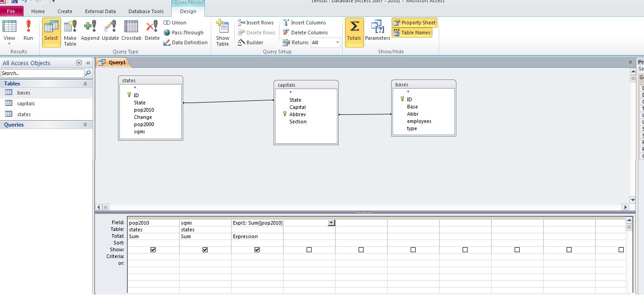Choose the Crosstab query type
Viewport: 644px width, 301px height.
[131, 31]
